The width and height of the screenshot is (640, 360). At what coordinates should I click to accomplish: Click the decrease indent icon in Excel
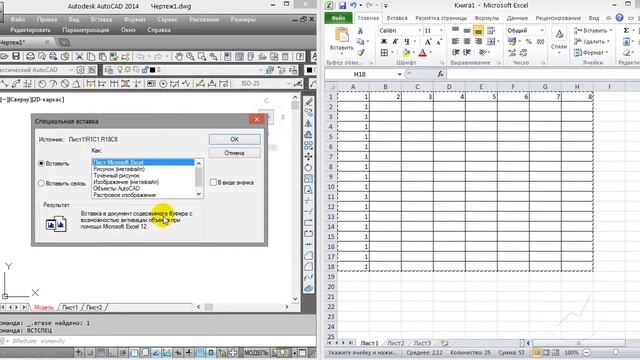(456, 52)
